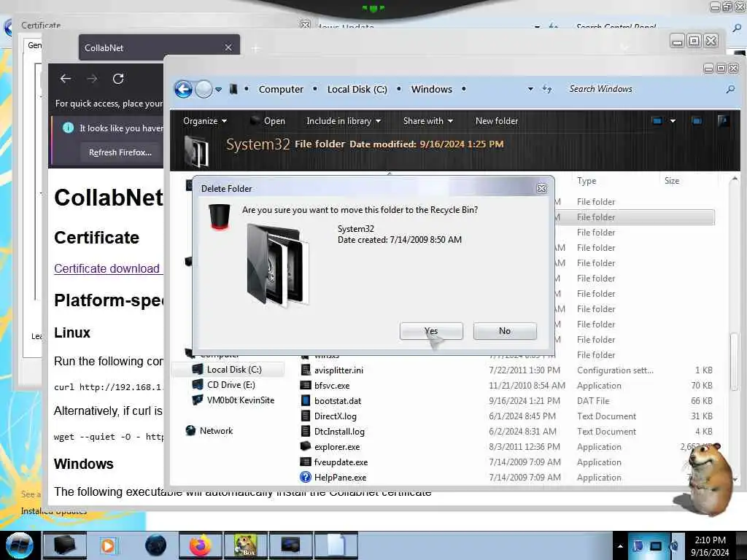Switch to the CollabNet Firefox tab
Image resolution: width=747 pixels, height=560 pixels.
pos(159,47)
